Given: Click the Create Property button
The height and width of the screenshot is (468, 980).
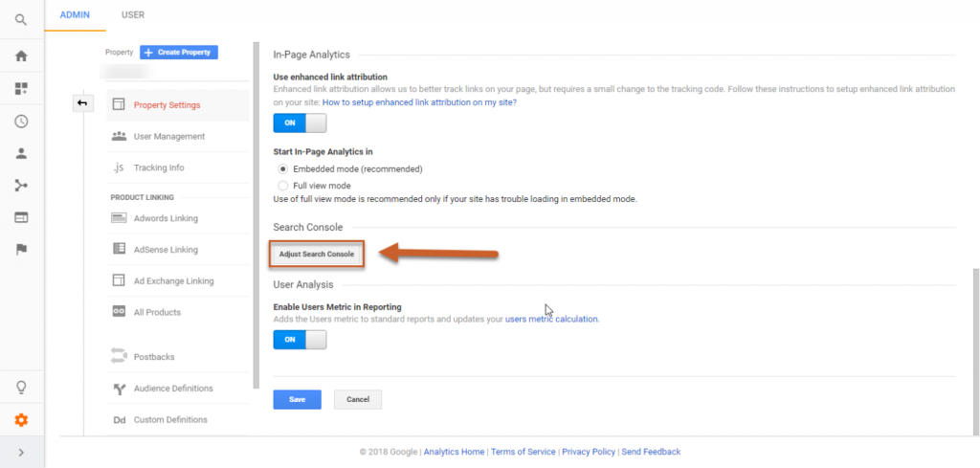Looking at the screenshot, I should point(179,53).
